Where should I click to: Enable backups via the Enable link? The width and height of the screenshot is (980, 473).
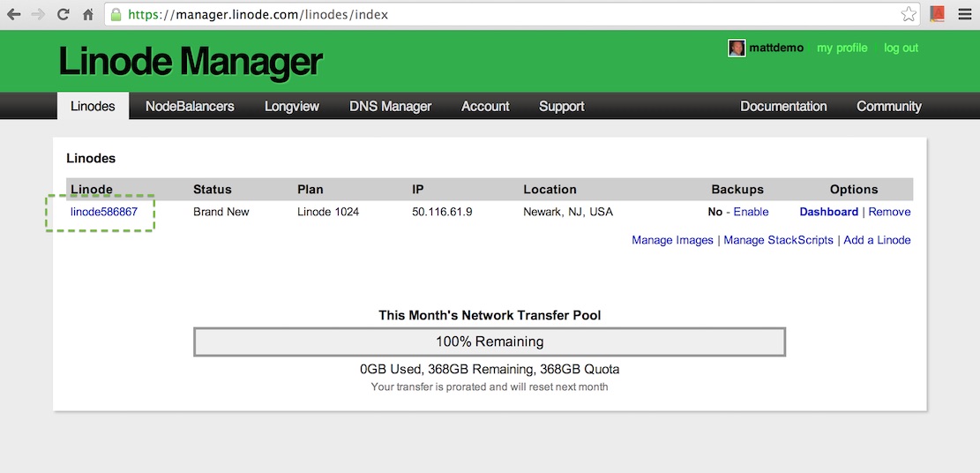coord(752,212)
